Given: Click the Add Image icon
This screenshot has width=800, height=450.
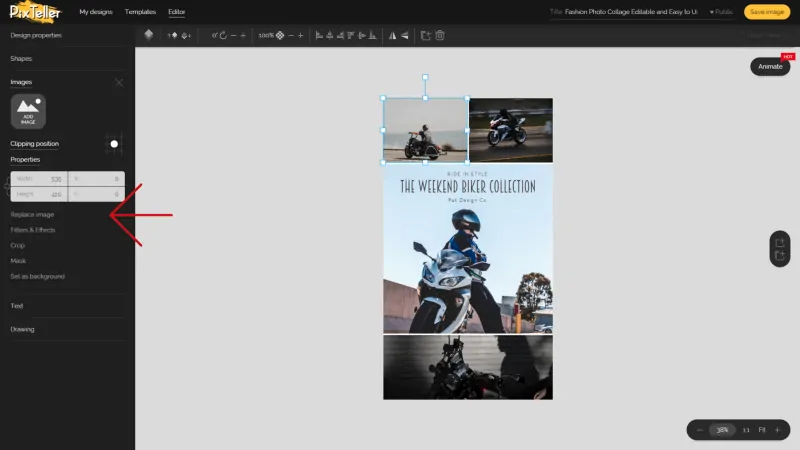Looking at the screenshot, I should click(x=28, y=111).
